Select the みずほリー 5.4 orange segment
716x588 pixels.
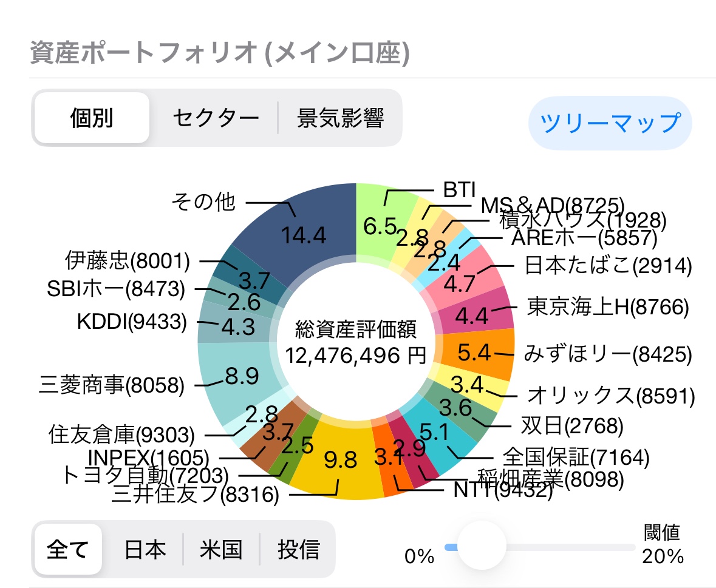coord(477,353)
